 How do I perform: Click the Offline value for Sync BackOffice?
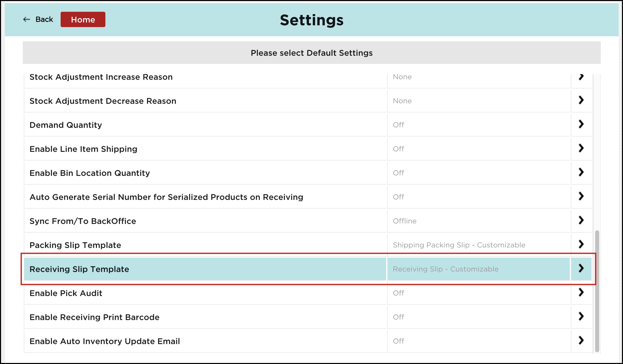click(x=405, y=221)
